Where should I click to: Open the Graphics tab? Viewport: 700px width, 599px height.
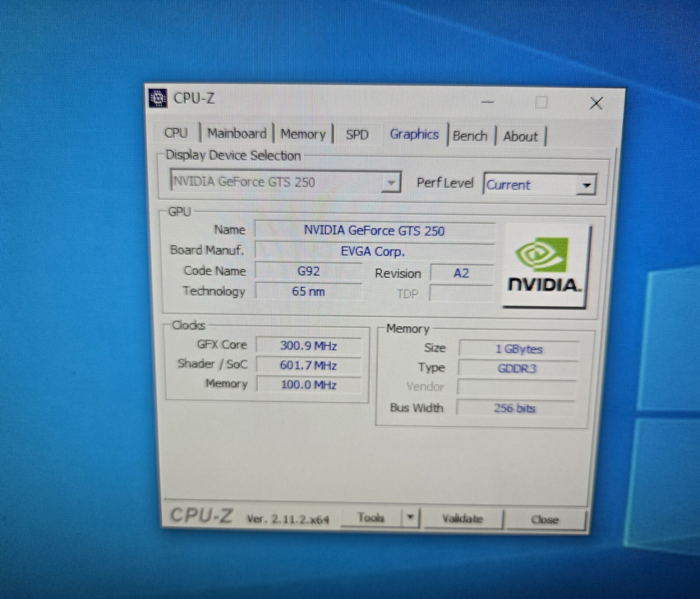414,134
